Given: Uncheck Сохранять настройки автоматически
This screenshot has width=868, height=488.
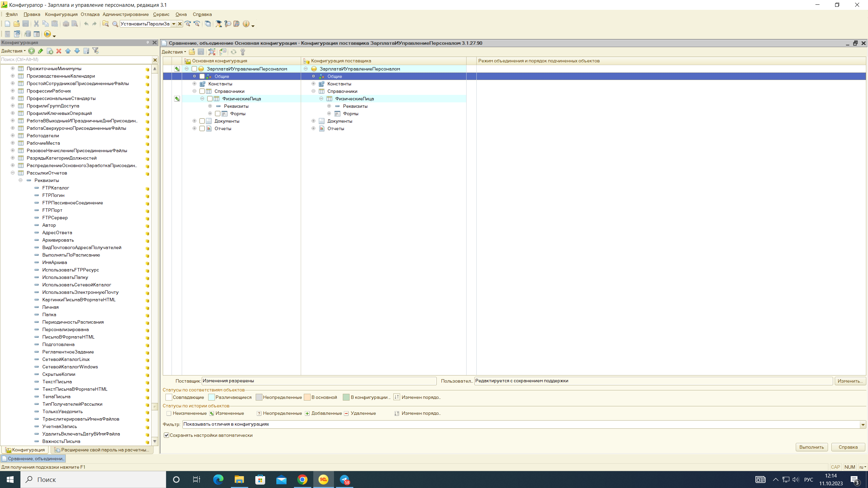Looking at the screenshot, I should pos(166,435).
